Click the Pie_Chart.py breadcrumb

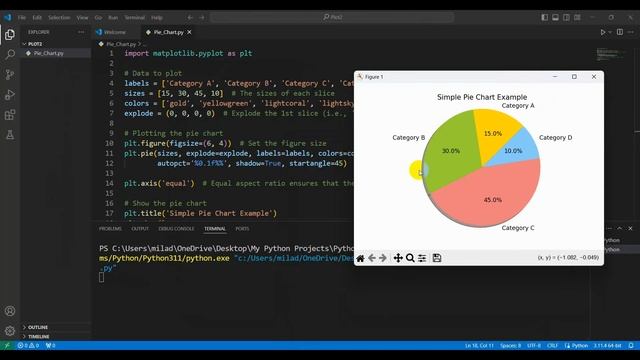click(121, 44)
